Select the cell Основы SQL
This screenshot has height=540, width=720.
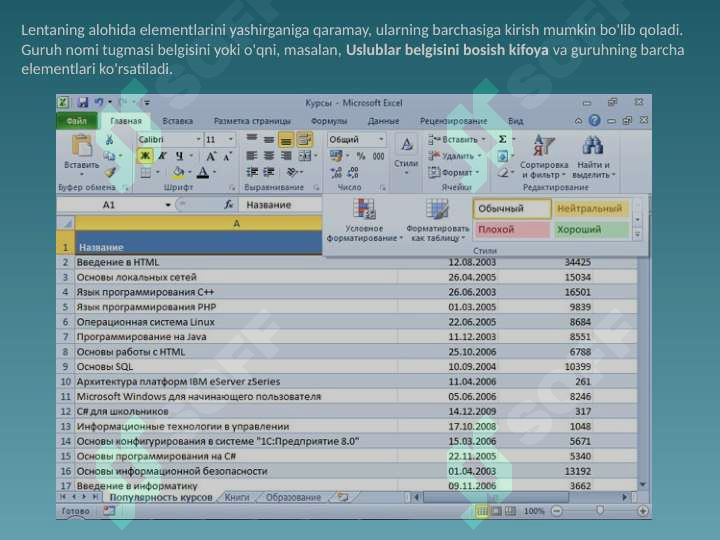click(236, 366)
